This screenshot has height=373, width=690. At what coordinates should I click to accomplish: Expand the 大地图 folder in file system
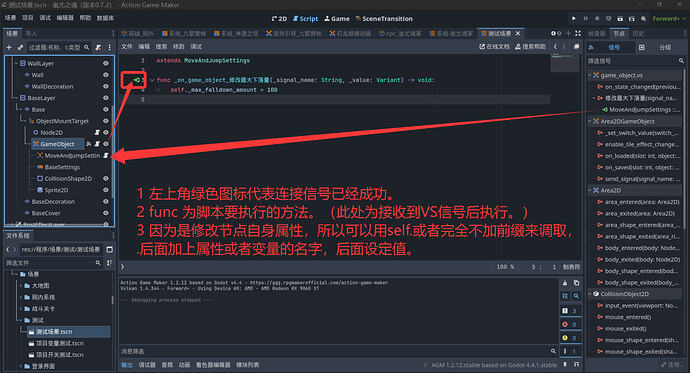tap(21, 285)
